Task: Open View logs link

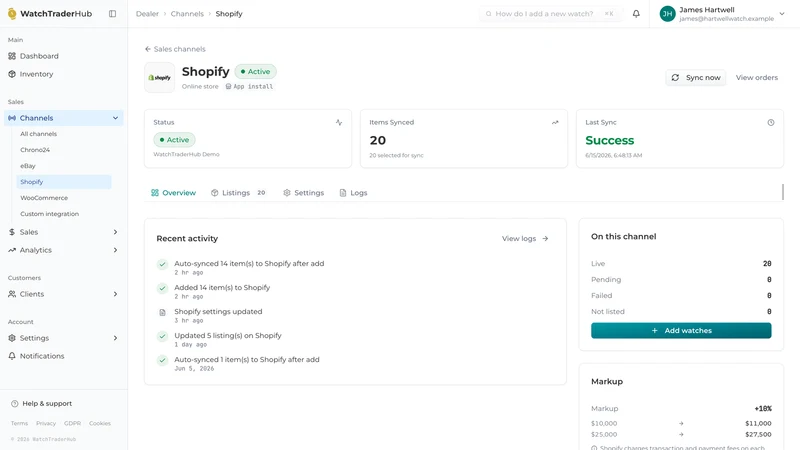Action: coord(525,239)
